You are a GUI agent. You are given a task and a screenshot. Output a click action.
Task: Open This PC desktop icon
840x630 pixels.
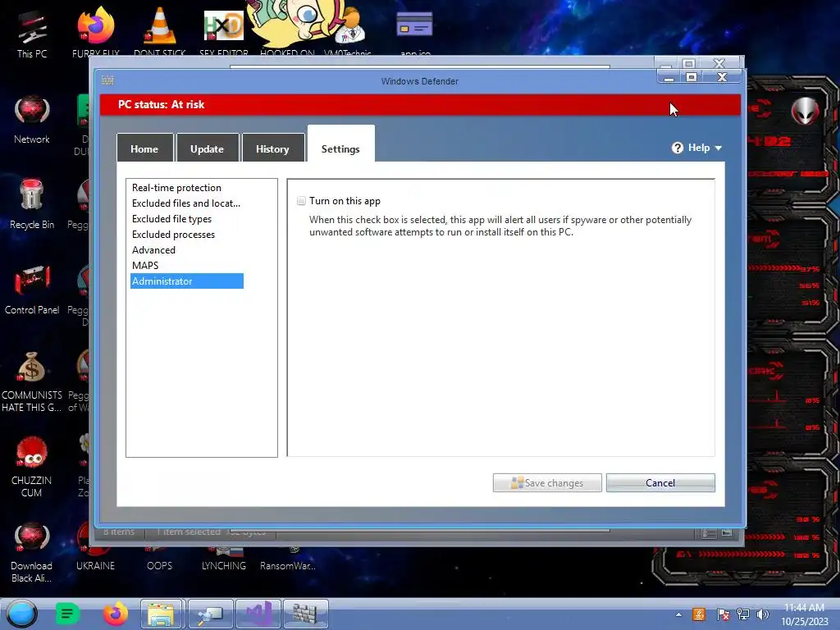(32, 34)
